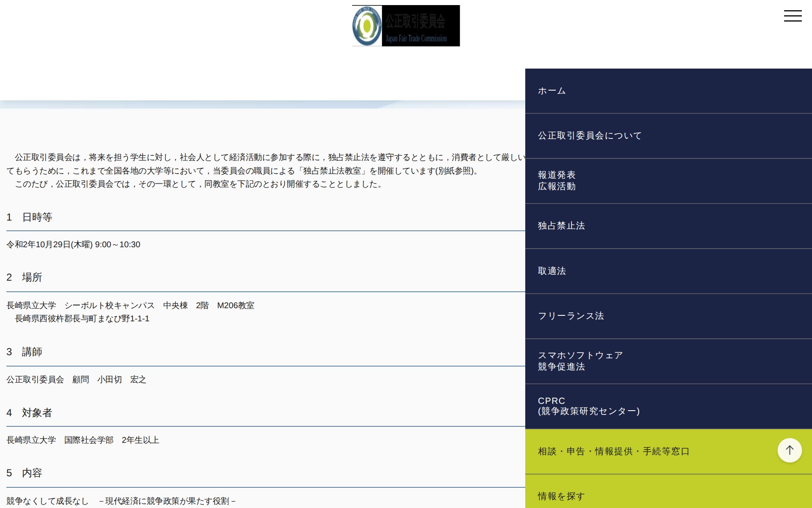Click the 5 内容 section heading
The height and width of the screenshot is (508, 812).
[24, 474]
